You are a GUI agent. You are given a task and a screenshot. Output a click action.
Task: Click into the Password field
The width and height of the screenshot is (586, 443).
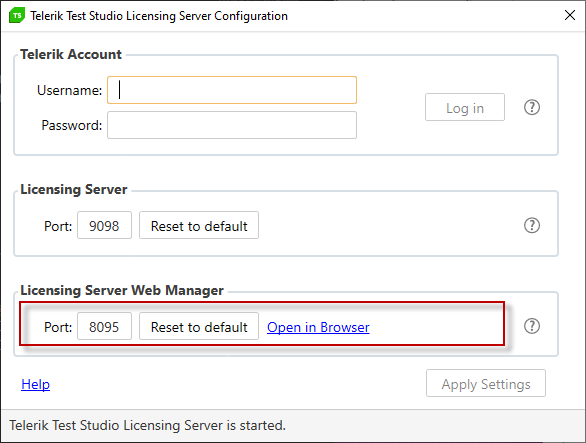pyautogui.click(x=232, y=125)
